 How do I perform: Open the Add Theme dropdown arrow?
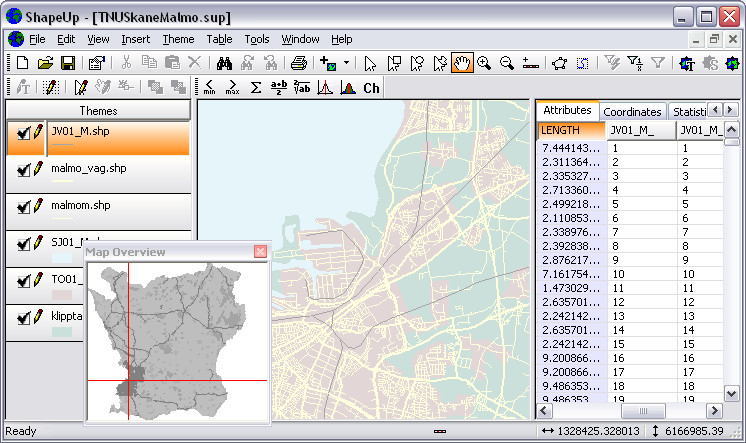point(346,63)
